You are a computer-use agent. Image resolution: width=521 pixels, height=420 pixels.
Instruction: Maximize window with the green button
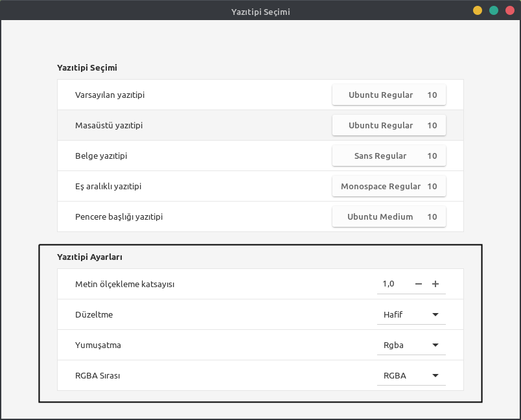(x=494, y=10)
